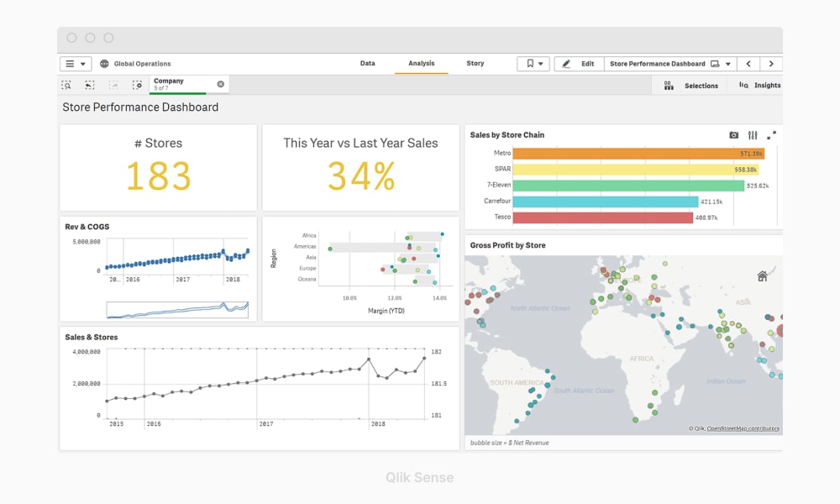Clear all selections icon
The image size is (840, 504).
coord(137,85)
